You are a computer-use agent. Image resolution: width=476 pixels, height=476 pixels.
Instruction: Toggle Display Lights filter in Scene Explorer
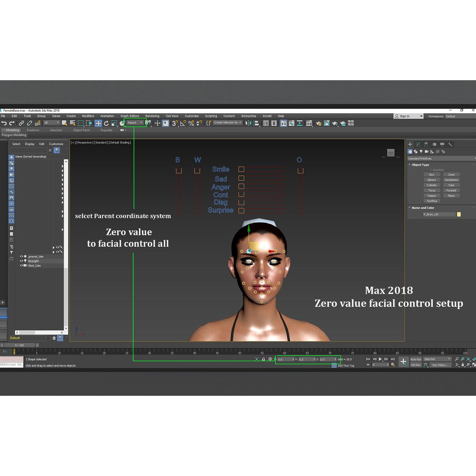click(11, 169)
